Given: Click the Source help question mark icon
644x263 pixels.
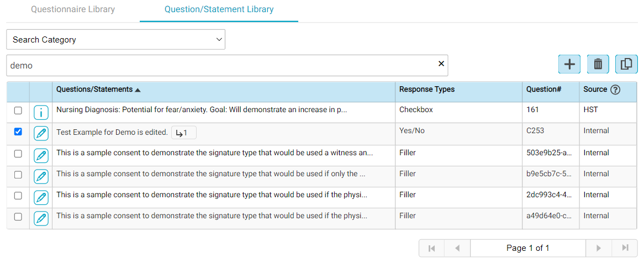Looking at the screenshot, I should [x=615, y=90].
